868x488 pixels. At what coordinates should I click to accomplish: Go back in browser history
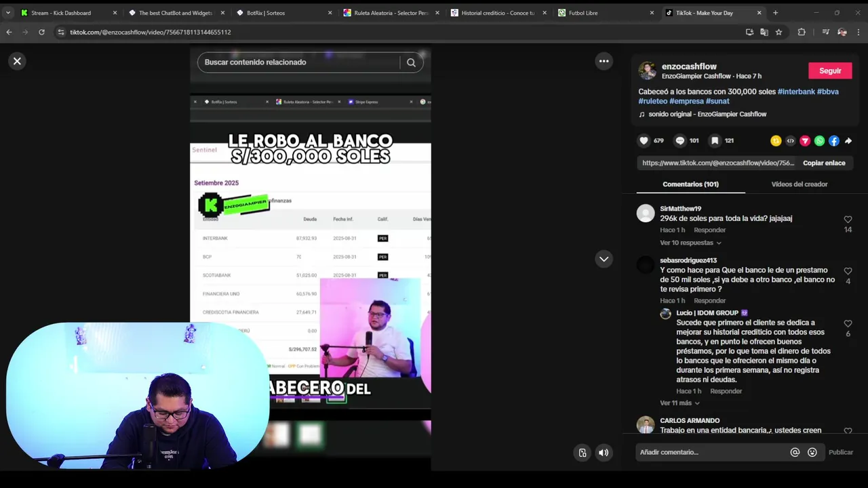[9, 32]
